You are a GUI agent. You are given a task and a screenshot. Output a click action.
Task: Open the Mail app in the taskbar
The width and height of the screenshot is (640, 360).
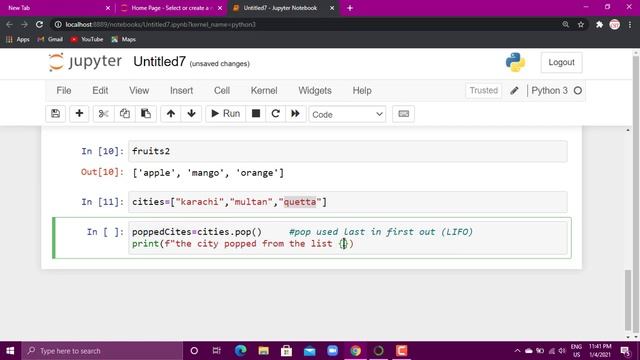(310, 351)
